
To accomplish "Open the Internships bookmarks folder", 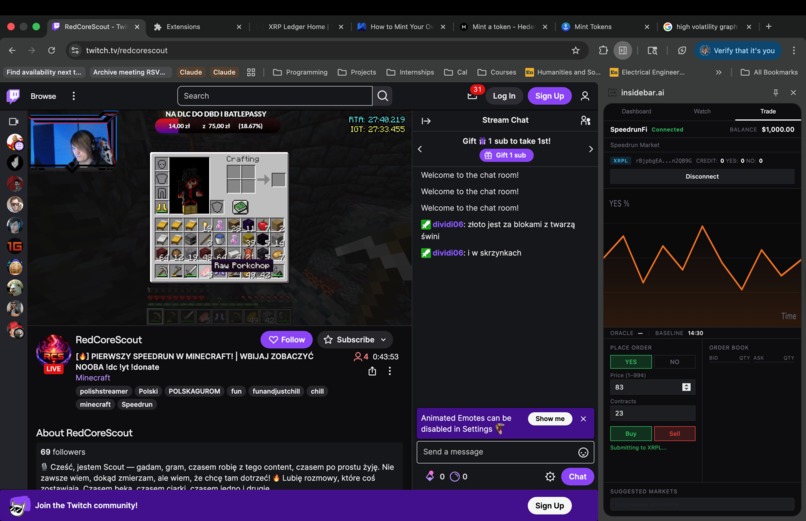I will 410,72.
